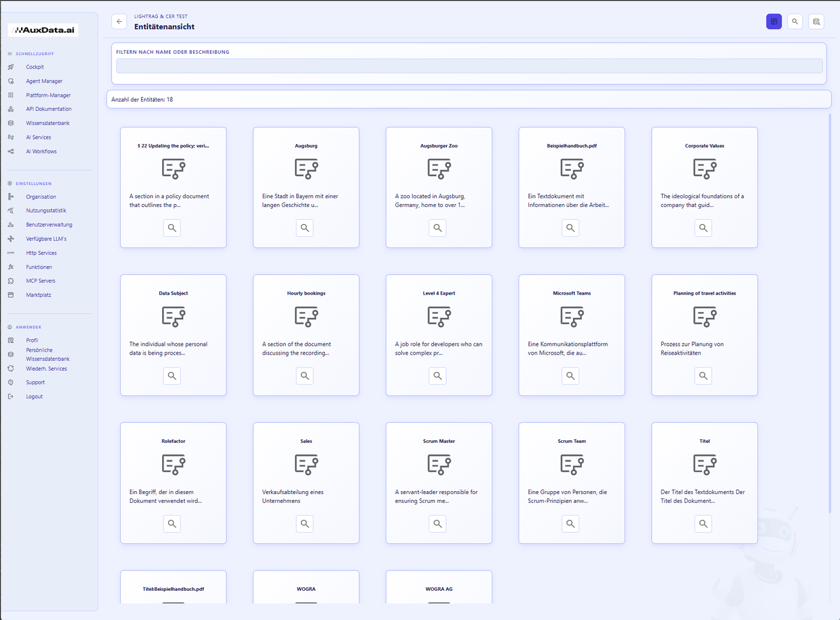840x620 pixels.
Task: Inspect the Augsburg entity with its magnifier
Action: point(305,228)
